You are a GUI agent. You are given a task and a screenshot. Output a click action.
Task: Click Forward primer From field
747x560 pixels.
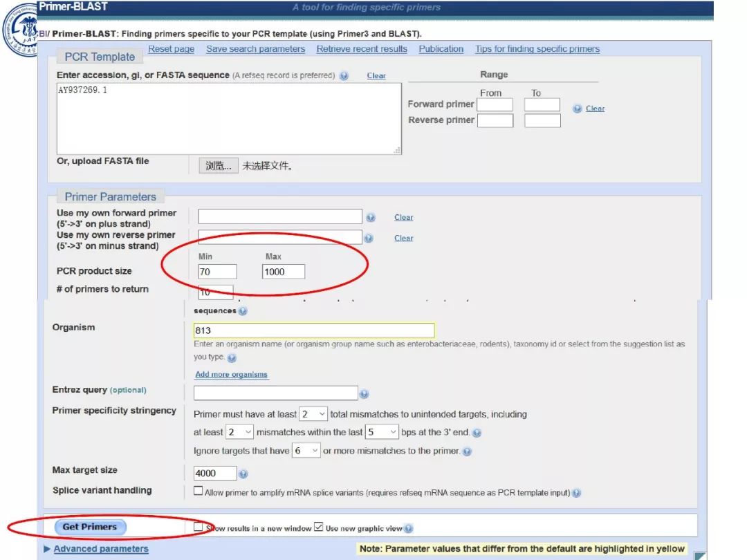tap(495, 105)
